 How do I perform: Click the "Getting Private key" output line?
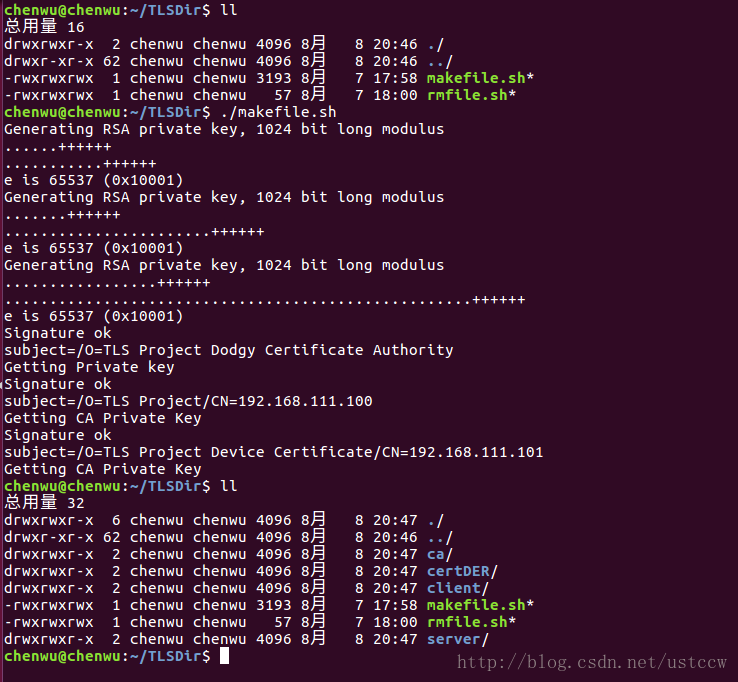click(x=89, y=367)
